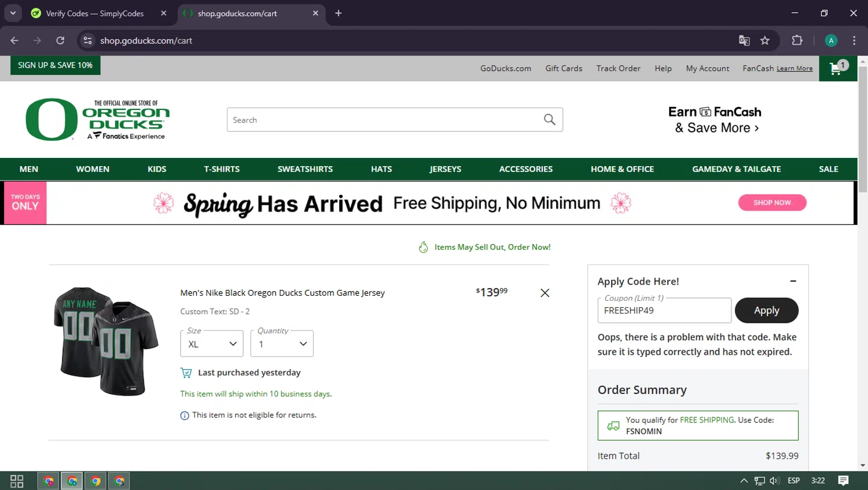
Task: Click the browser forward arrow
Action: pyautogui.click(x=37, y=40)
